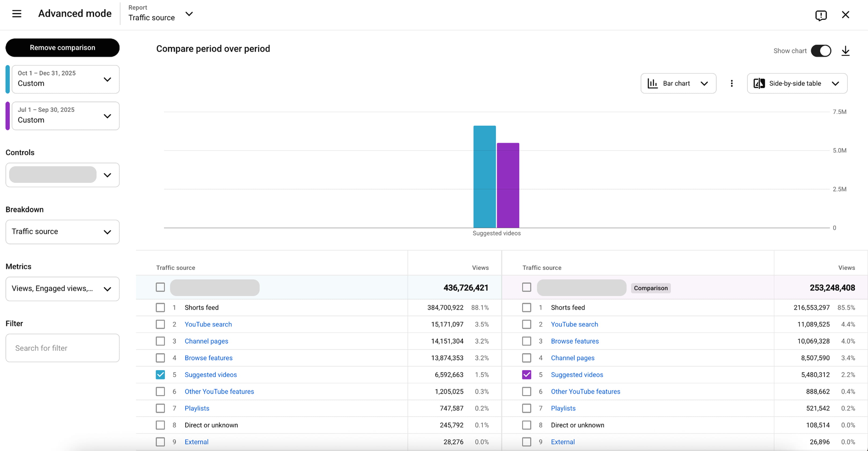868x451 pixels.
Task: Check the Shorts feed comparison checkbox
Action: point(526,307)
